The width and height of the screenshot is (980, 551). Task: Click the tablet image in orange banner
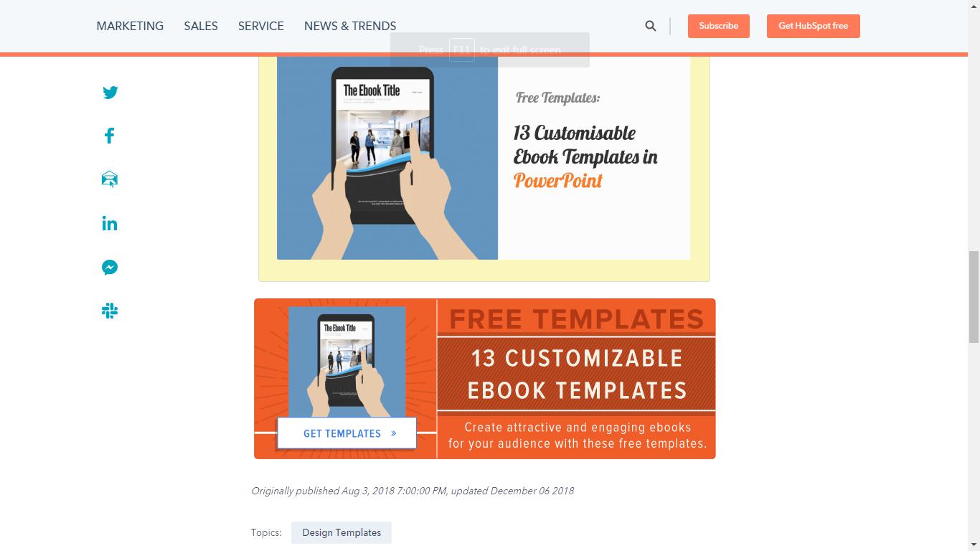347,362
